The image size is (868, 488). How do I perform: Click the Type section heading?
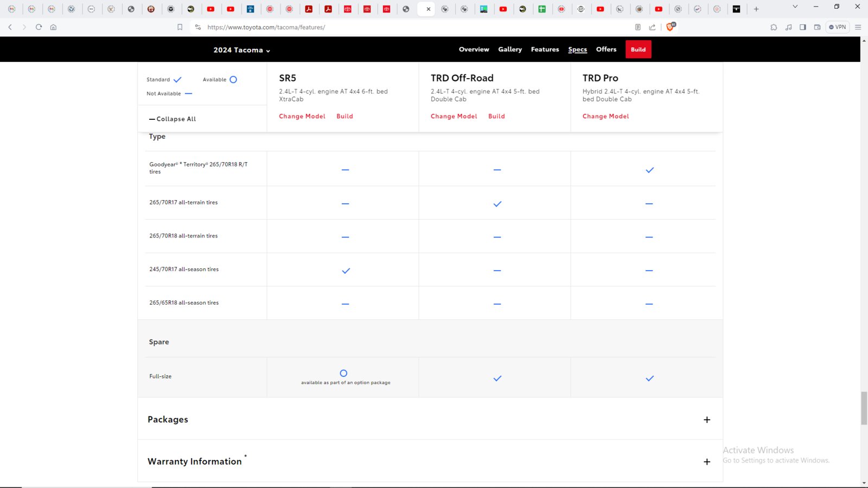pyautogui.click(x=157, y=137)
